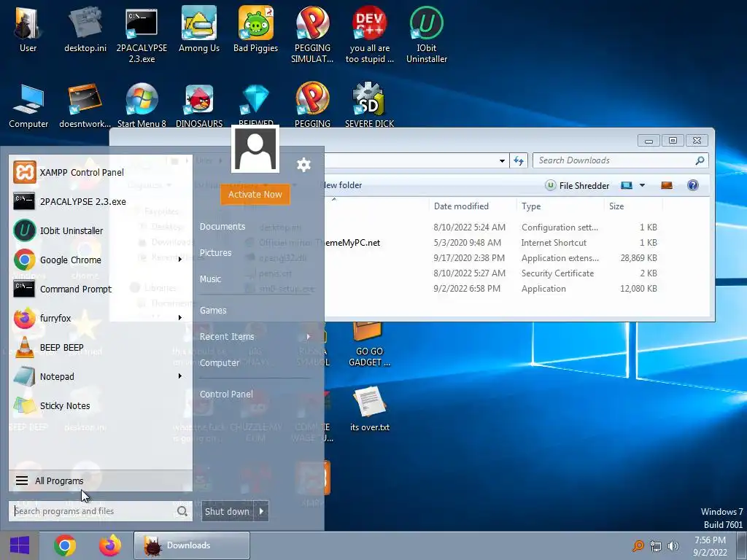Open GO GO GADGET desktop icon

(369, 345)
